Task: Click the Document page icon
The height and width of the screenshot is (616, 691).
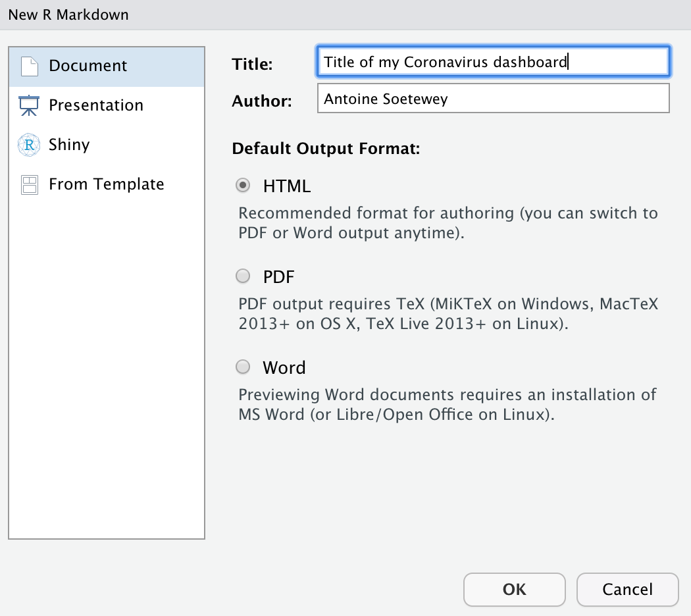Action: [29, 65]
